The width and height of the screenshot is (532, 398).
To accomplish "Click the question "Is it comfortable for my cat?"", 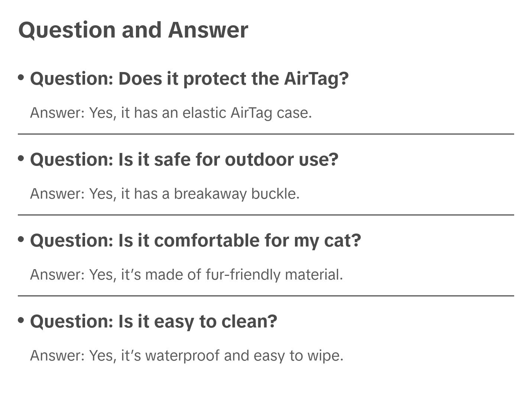I will coord(195,241).
